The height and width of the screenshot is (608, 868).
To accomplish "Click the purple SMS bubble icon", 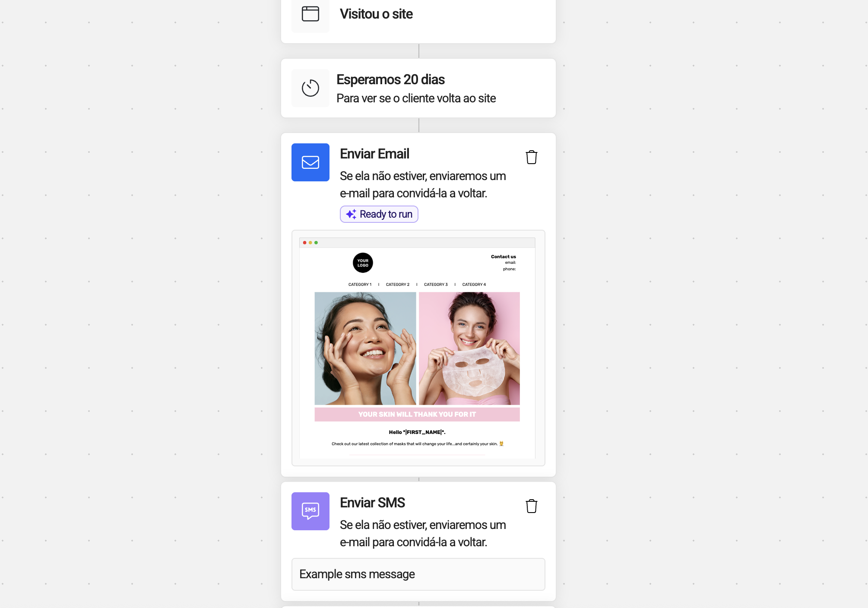I will point(310,511).
